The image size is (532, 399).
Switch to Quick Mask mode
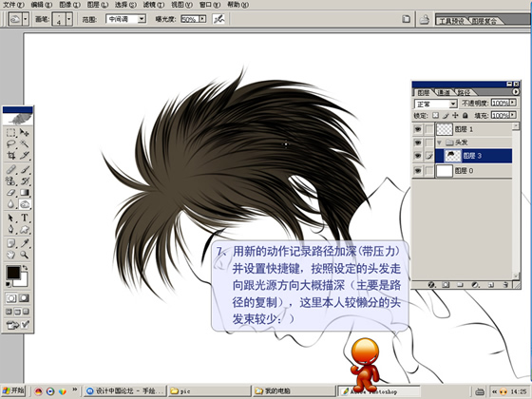pos(24,298)
